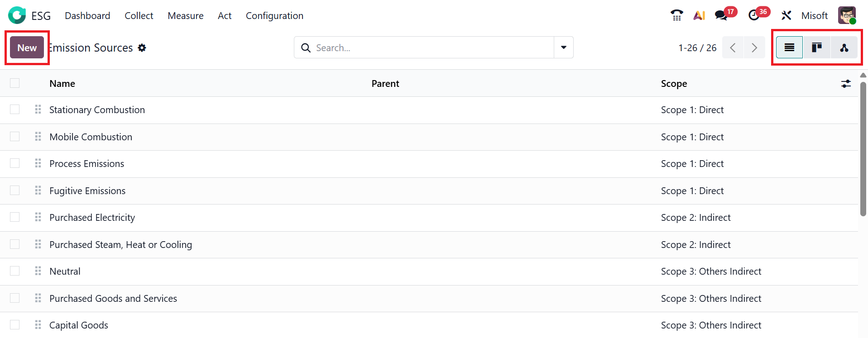868x338 pixels.
Task: Check the select-all rows checkbox
Action: [x=15, y=83]
